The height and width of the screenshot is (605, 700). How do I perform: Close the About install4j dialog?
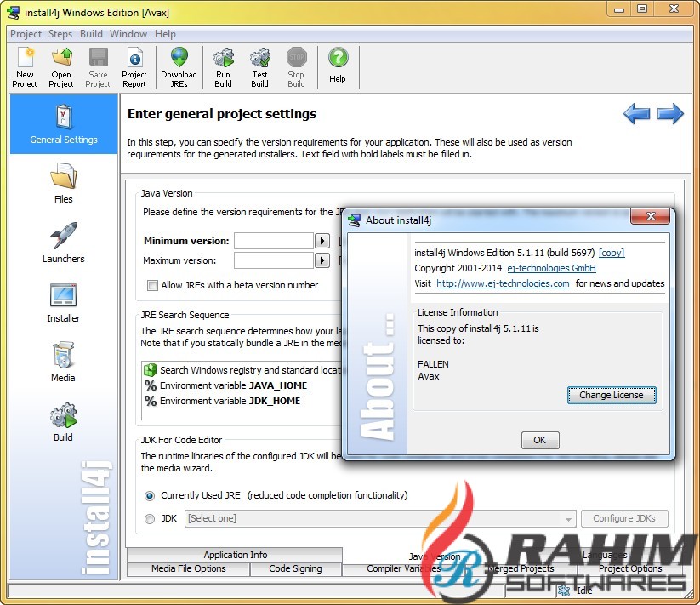coord(651,216)
